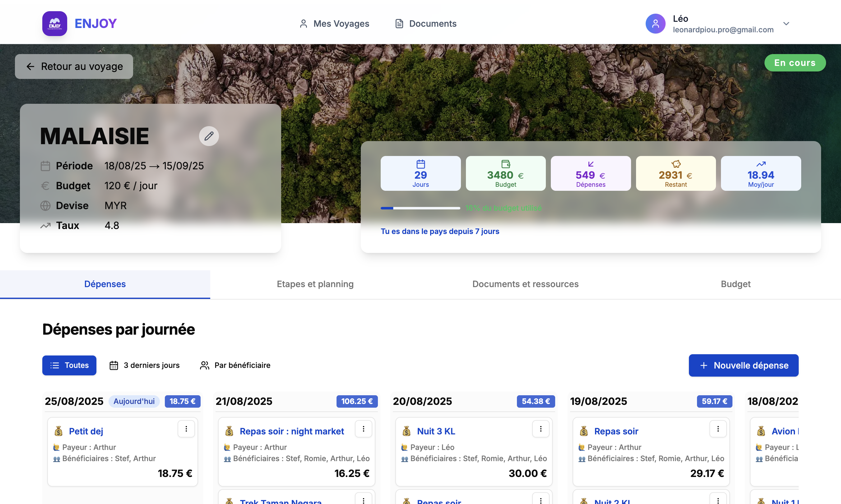Click the pencil edit icon next to MALAISIE

(x=209, y=136)
